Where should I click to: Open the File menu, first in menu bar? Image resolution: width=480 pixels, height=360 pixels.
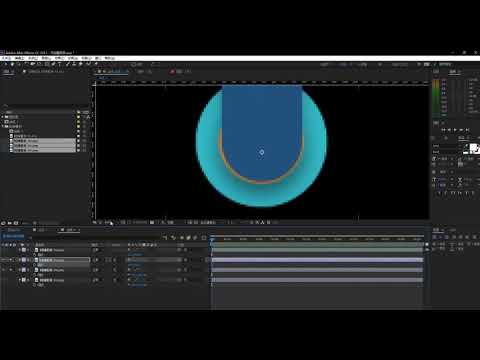coord(6,58)
